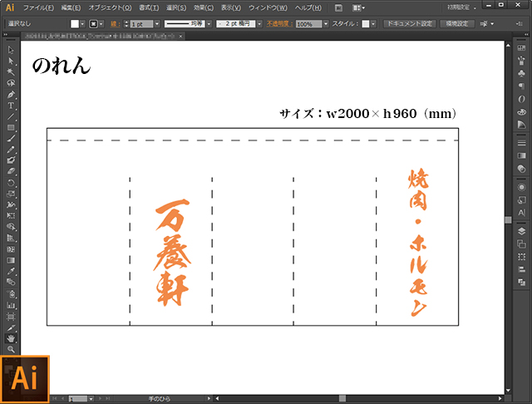532x404 pixels.
Task: Open the Stroke panel icon
Action: [521, 143]
